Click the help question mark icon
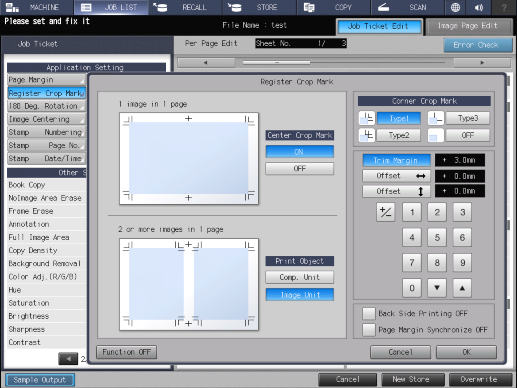Viewport: 517px width, 388px height. (504, 7)
